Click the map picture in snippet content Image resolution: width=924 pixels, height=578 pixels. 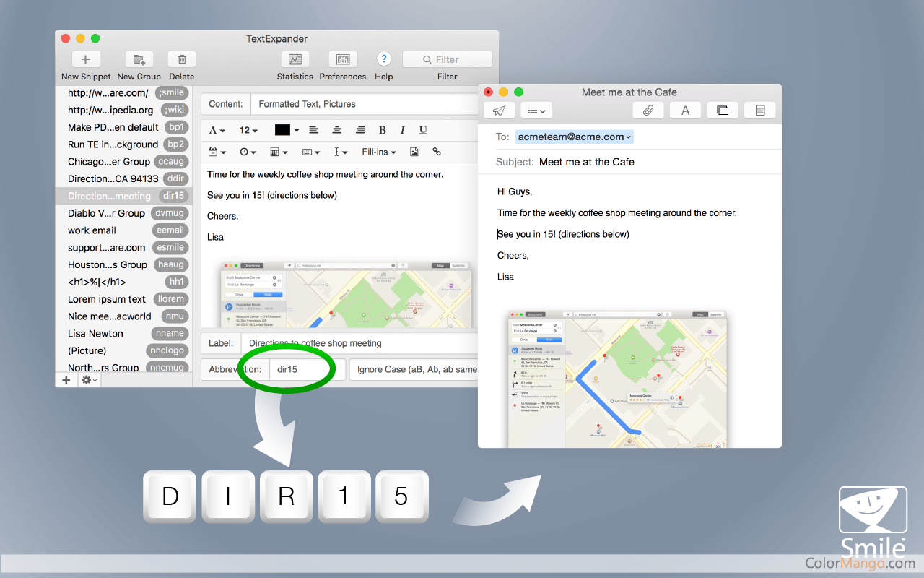click(346, 295)
